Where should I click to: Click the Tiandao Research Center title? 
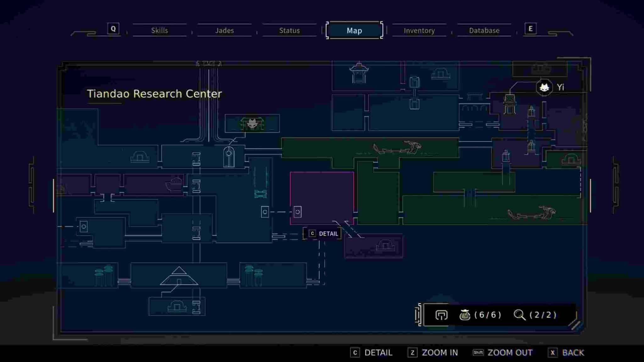tap(154, 94)
